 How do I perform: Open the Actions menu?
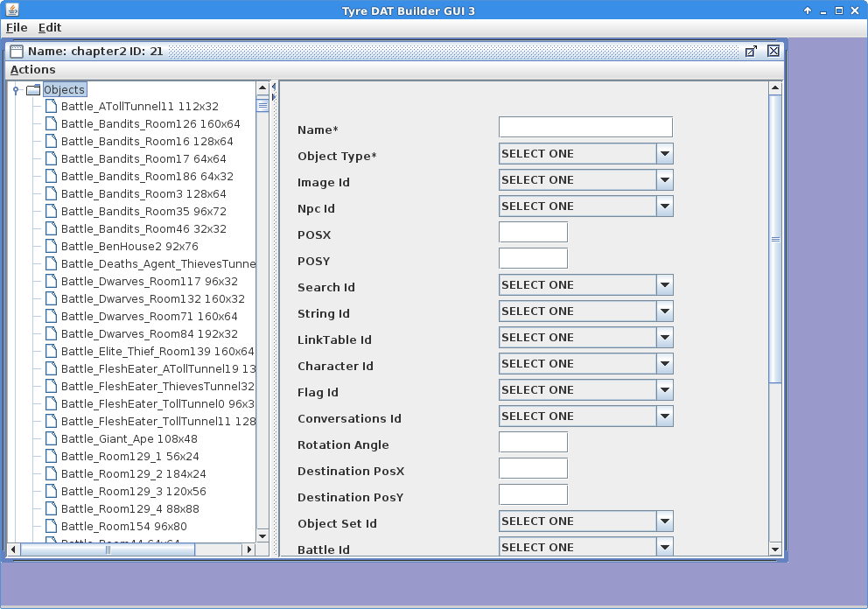[x=32, y=70]
